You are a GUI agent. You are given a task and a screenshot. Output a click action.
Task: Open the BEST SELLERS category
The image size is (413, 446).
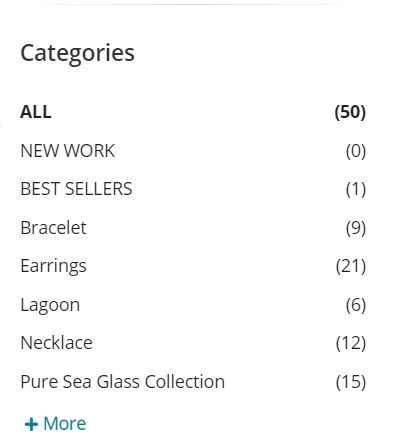click(76, 189)
